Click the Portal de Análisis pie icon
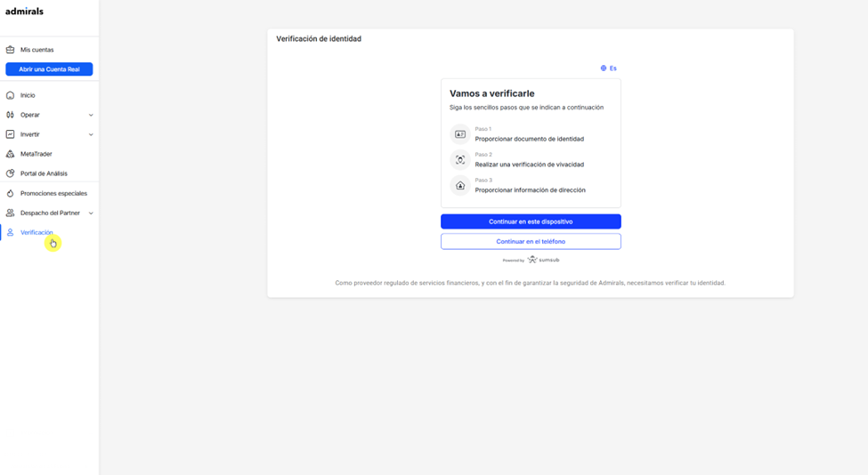Image resolution: width=868 pixels, height=475 pixels. click(x=10, y=173)
